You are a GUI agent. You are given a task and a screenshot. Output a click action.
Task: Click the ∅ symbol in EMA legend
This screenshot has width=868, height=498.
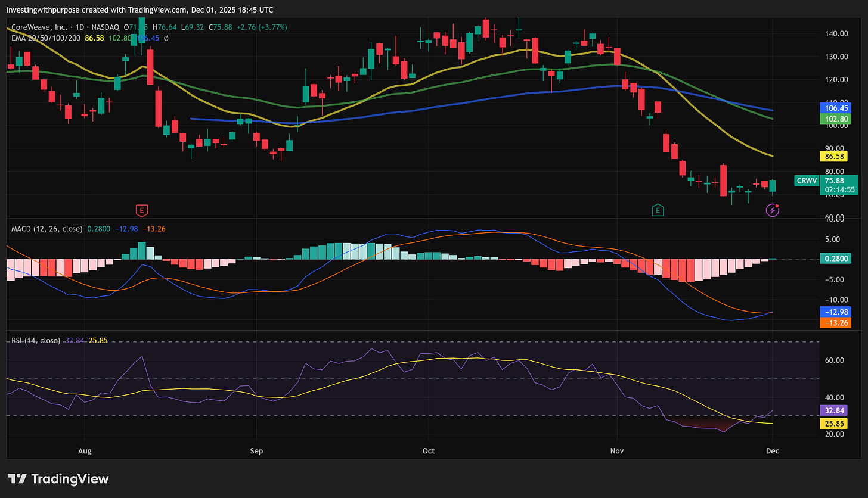tap(165, 38)
